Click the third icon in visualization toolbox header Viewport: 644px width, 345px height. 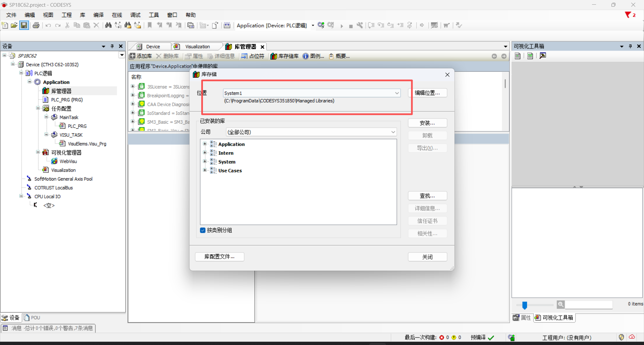click(x=543, y=56)
